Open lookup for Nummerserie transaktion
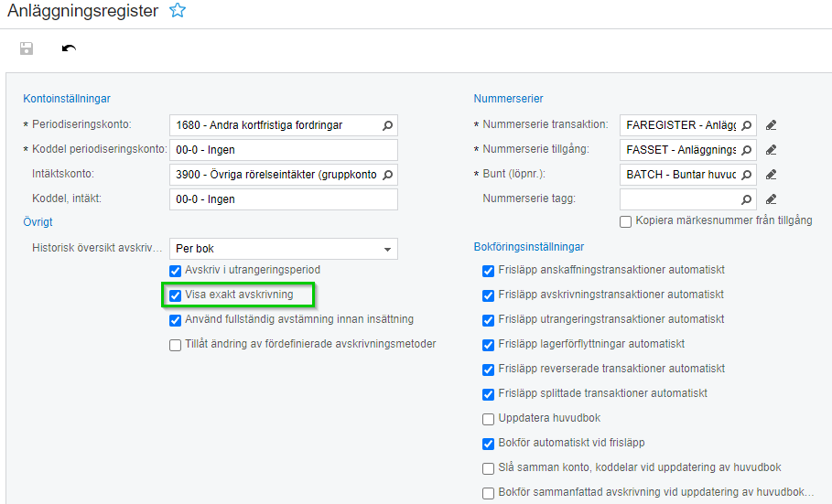Image resolution: width=832 pixels, height=504 pixels. pos(747,125)
